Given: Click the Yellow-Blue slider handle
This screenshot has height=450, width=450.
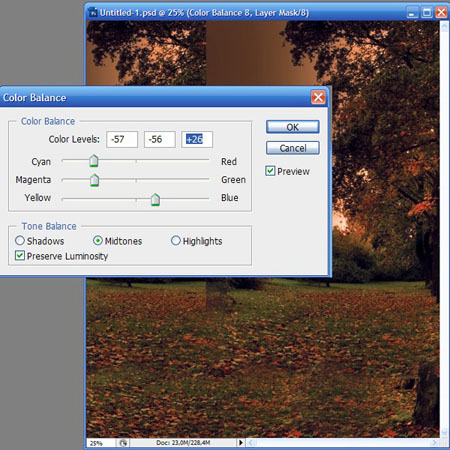Looking at the screenshot, I should coord(155,199).
